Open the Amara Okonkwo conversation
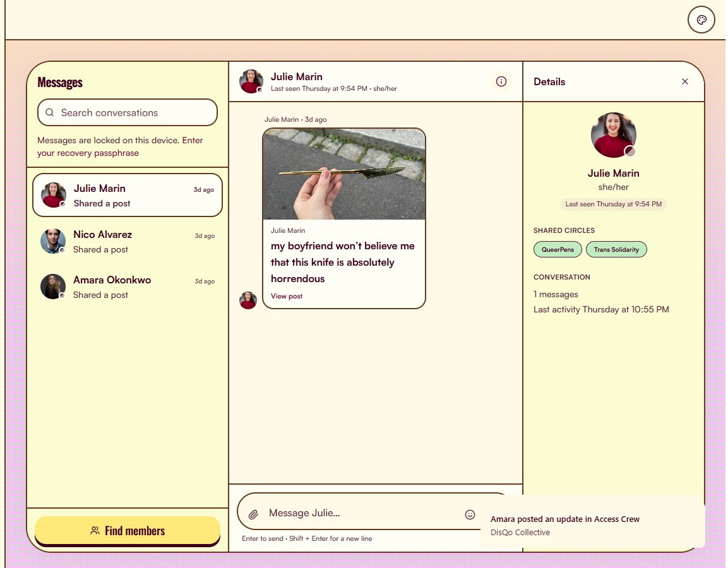 [x=127, y=287]
